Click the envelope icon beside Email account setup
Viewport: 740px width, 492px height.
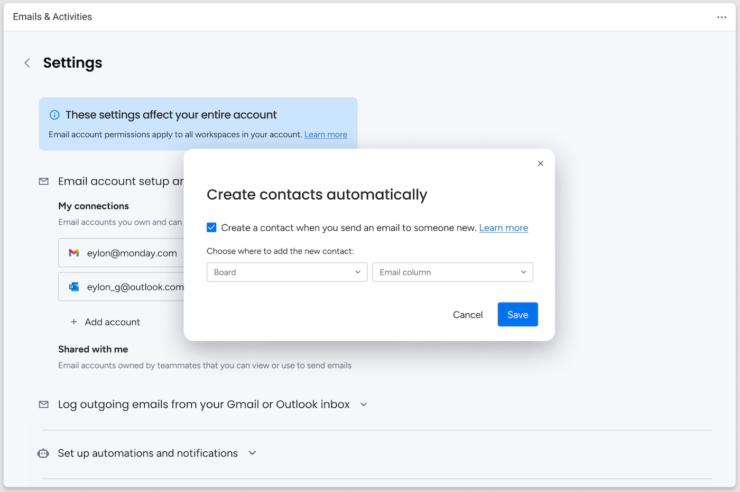click(x=43, y=182)
